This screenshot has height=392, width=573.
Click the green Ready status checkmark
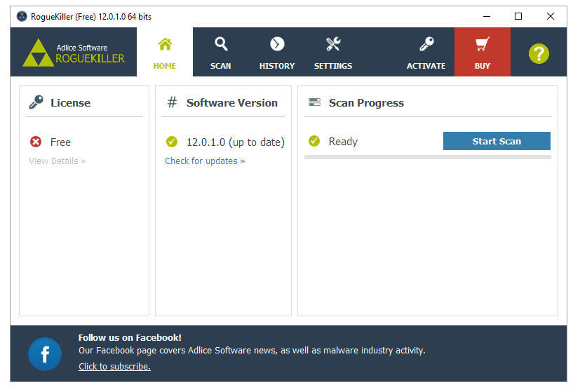click(x=314, y=142)
